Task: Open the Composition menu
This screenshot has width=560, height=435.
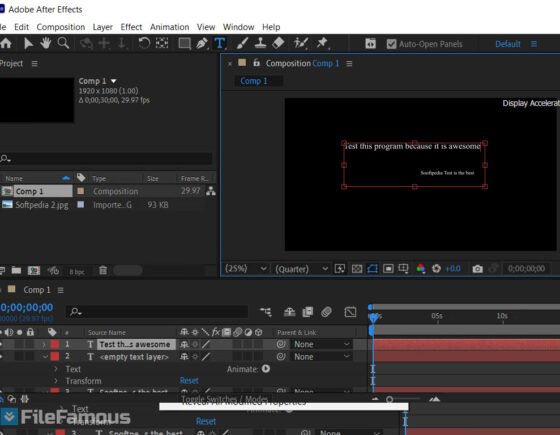Action: point(61,27)
